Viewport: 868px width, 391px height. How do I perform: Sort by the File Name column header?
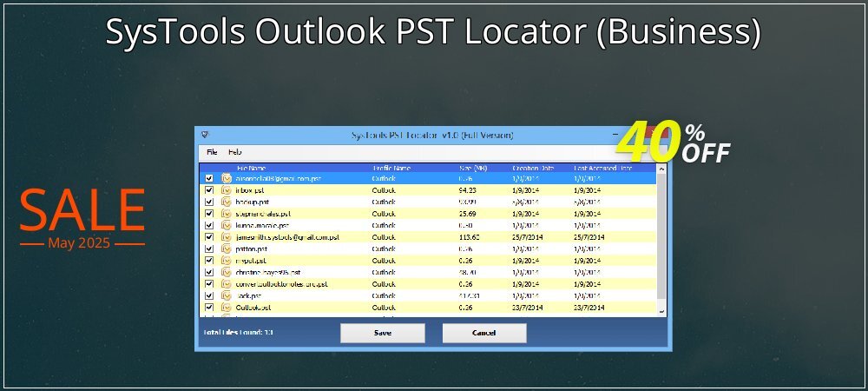(x=252, y=168)
